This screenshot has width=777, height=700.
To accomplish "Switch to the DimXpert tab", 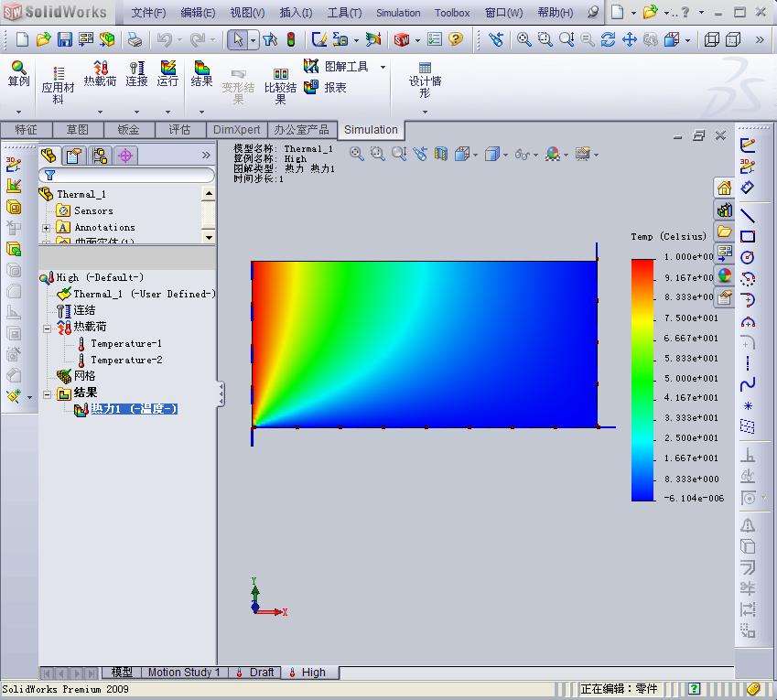I will click(x=236, y=130).
